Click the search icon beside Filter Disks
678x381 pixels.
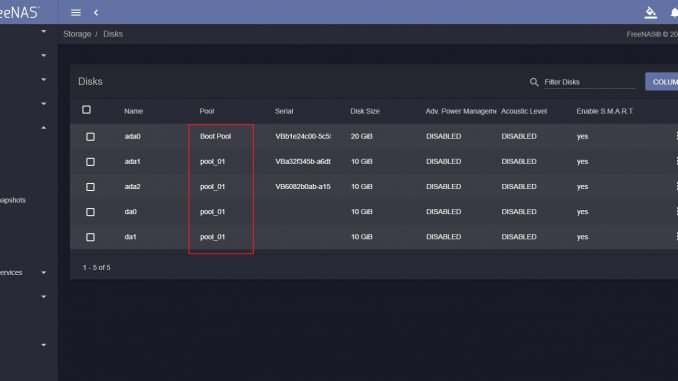pyautogui.click(x=534, y=82)
